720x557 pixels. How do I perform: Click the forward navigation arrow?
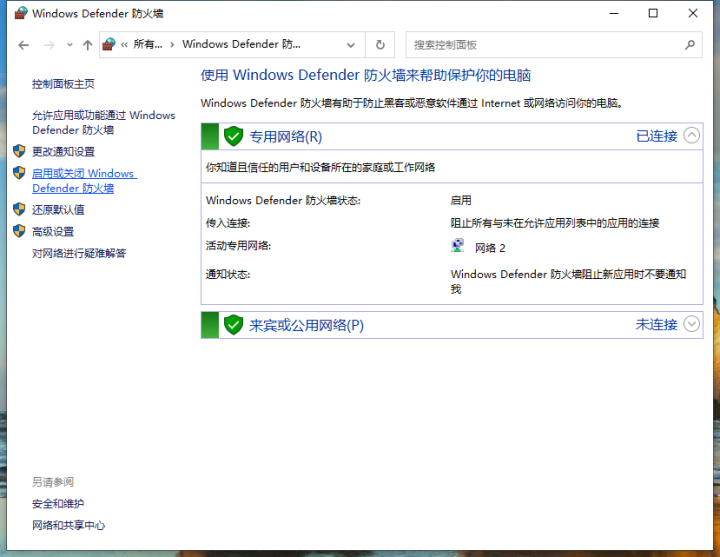coord(49,45)
